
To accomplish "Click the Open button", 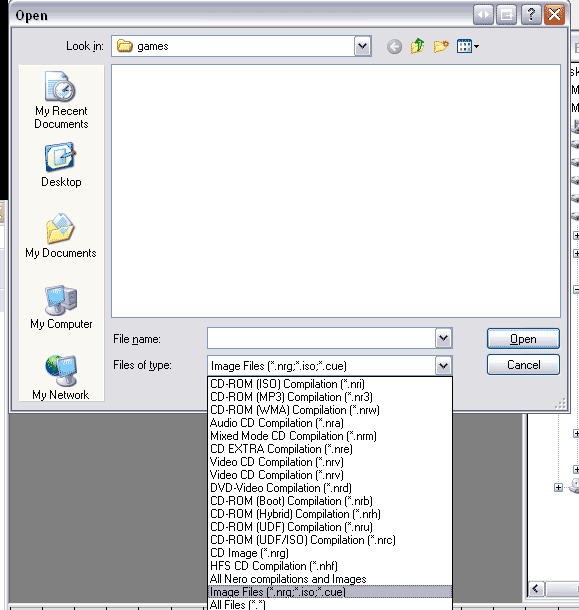I will [x=523, y=339].
